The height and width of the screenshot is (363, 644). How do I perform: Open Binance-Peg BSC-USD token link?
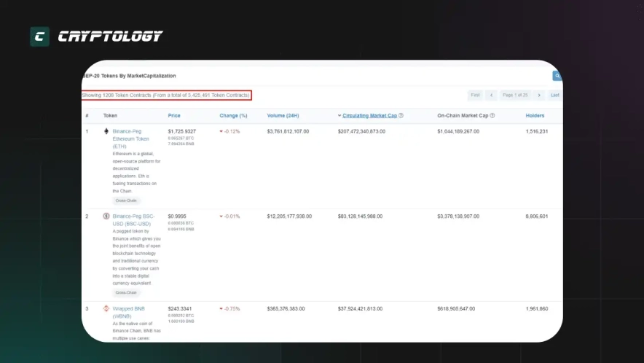click(133, 220)
